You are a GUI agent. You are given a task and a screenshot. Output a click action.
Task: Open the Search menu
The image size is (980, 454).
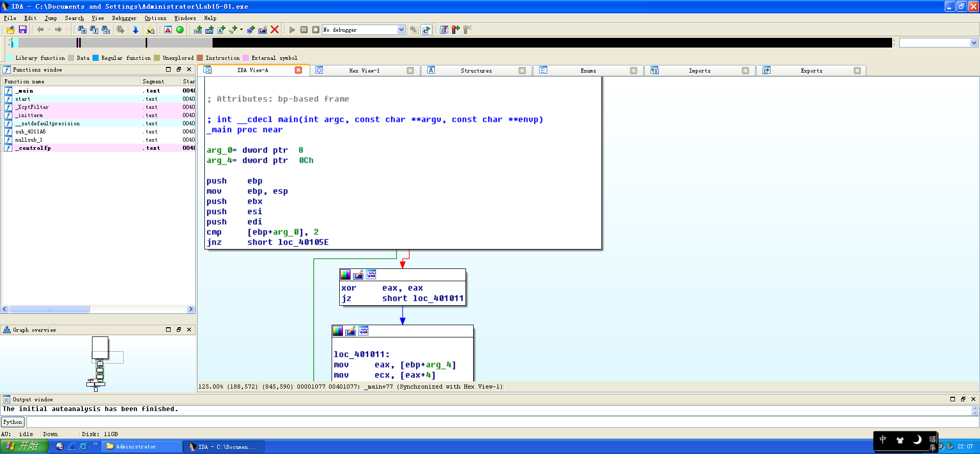pyautogui.click(x=75, y=18)
